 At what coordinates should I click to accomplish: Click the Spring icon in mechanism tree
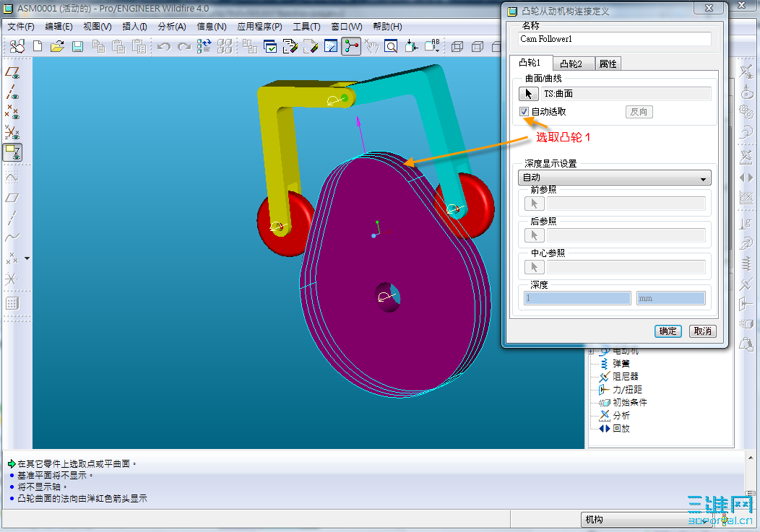click(604, 363)
